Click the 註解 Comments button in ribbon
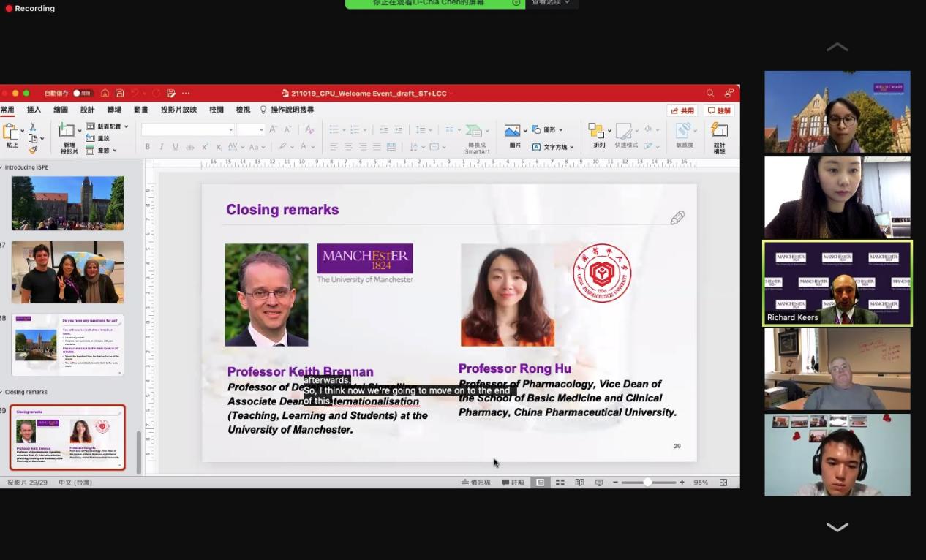This screenshot has width=926, height=560. pos(719,110)
